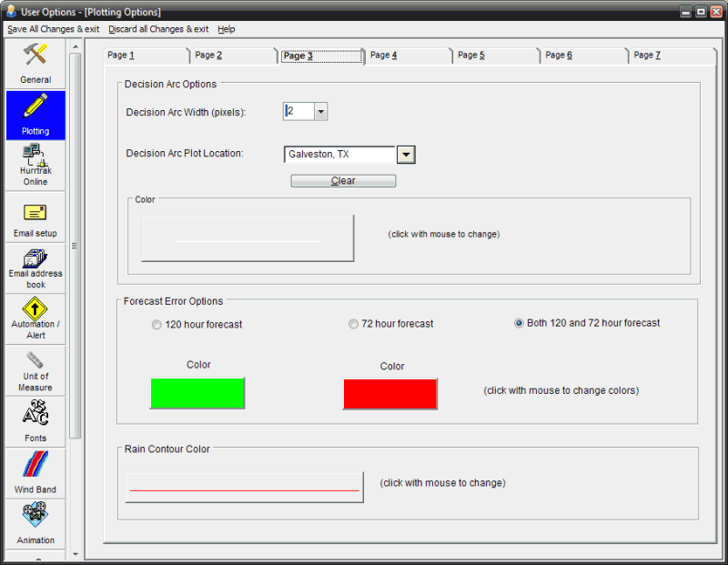This screenshot has height=565, width=728.
Task: Open the Fonts settings icon
Action: 35,414
